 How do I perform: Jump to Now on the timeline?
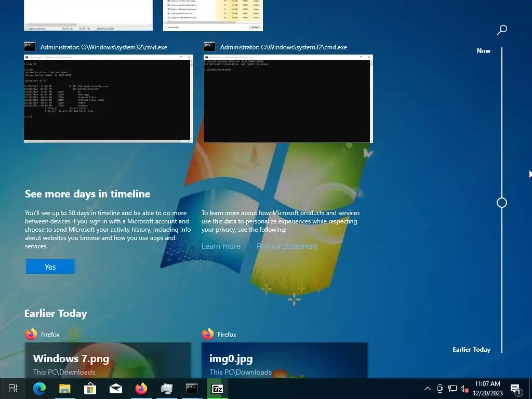(x=484, y=51)
